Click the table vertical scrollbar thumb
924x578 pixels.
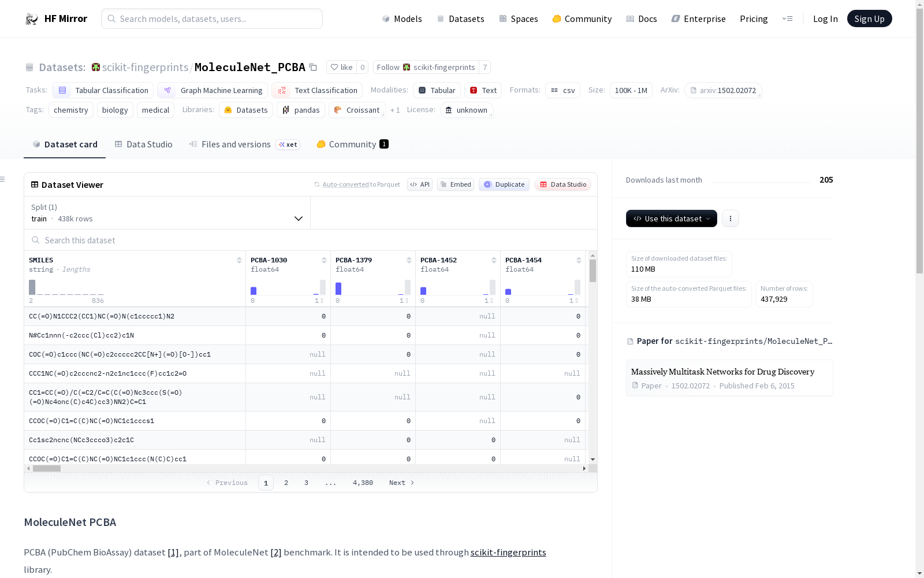tap(593, 271)
